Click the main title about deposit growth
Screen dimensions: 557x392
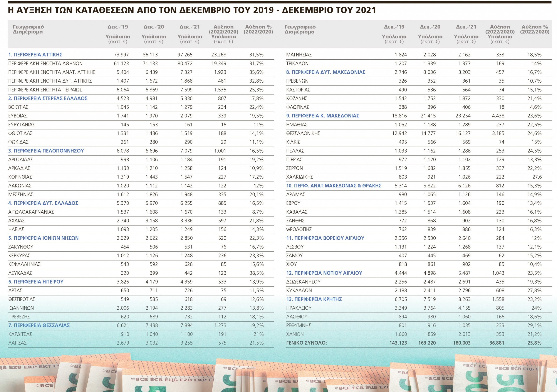pos(192,10)
